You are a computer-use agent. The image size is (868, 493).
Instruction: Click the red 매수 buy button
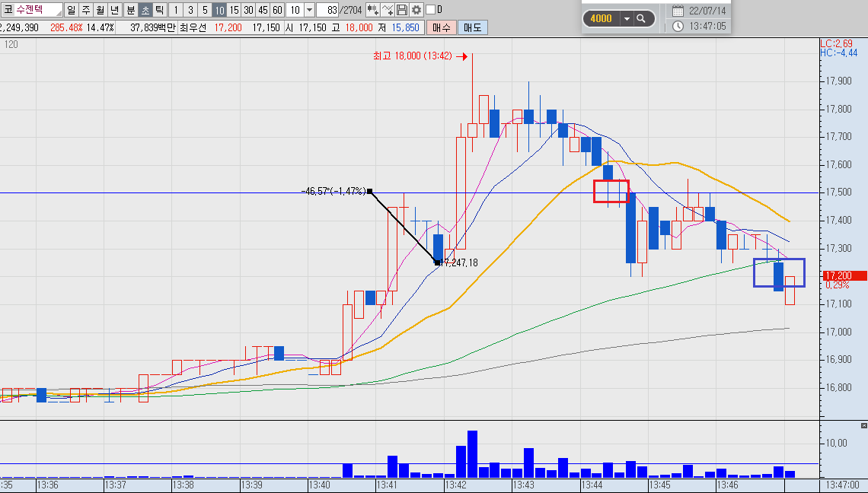pyautogui.click(x=441, y=27)
